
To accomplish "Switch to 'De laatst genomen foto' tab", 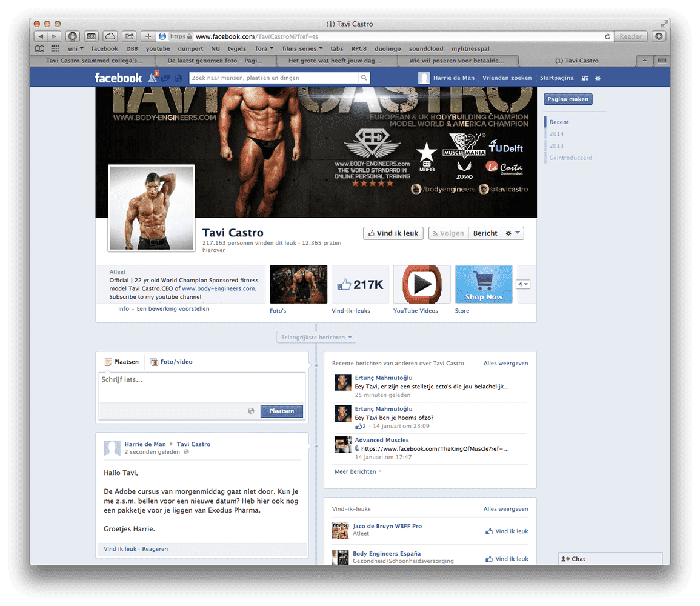I will [x=215, y=61].
